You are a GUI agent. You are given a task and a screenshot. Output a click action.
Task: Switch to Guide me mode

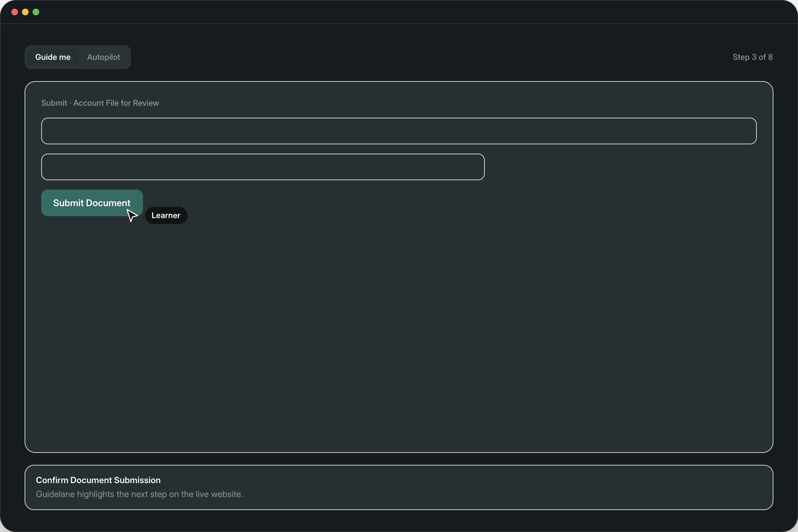point(53,57)
